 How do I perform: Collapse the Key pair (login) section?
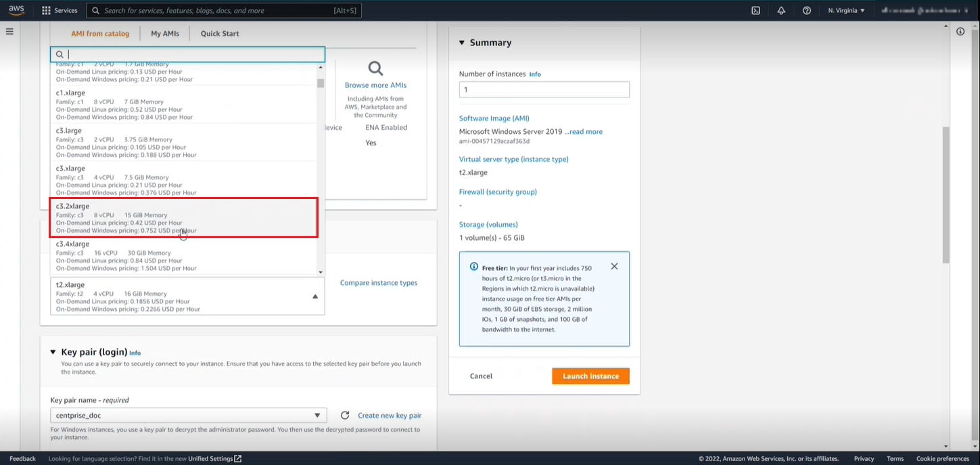[53, 352]
